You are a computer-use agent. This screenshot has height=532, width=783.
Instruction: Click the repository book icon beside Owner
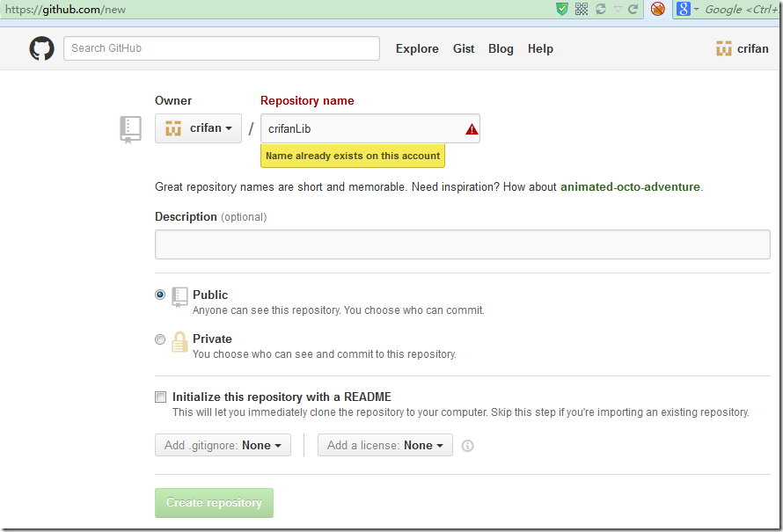click(130, 130)
